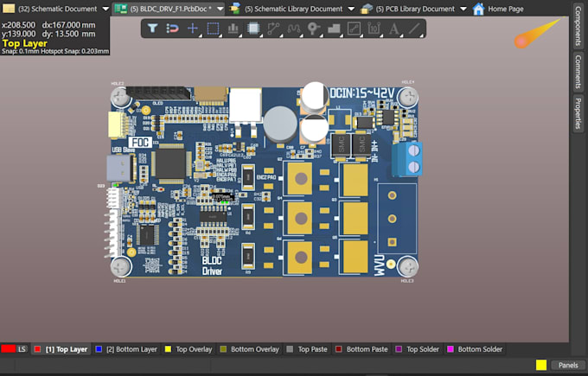
Task: Select the Place Line tool
Action: click(x=414, y=29)
